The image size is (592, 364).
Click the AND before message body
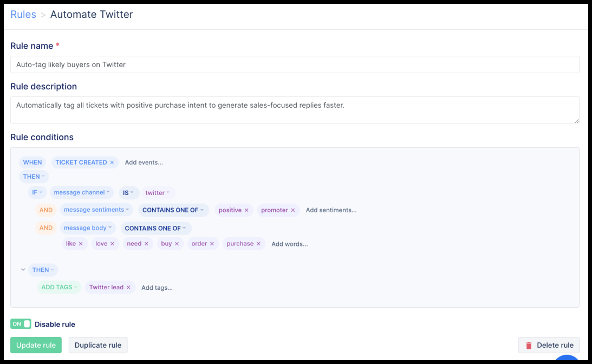tap(46, 228)
